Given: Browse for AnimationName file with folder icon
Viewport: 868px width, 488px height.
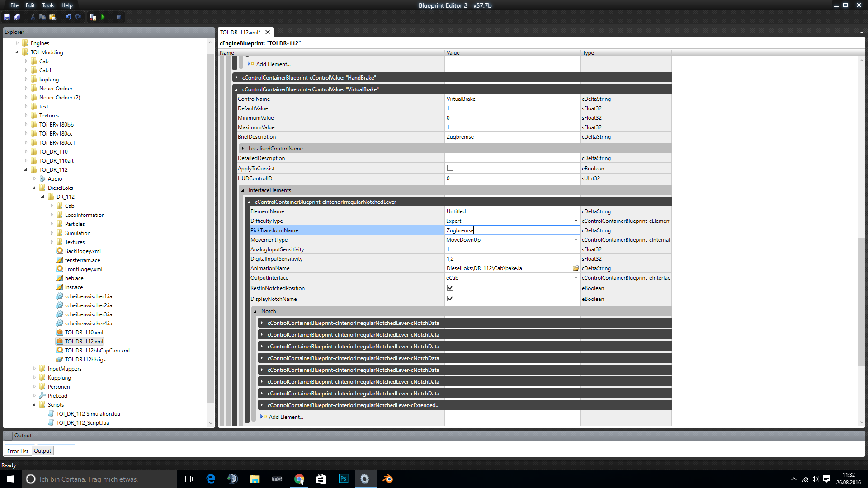Looking at the screenshot, I should [x=576, y=268].
